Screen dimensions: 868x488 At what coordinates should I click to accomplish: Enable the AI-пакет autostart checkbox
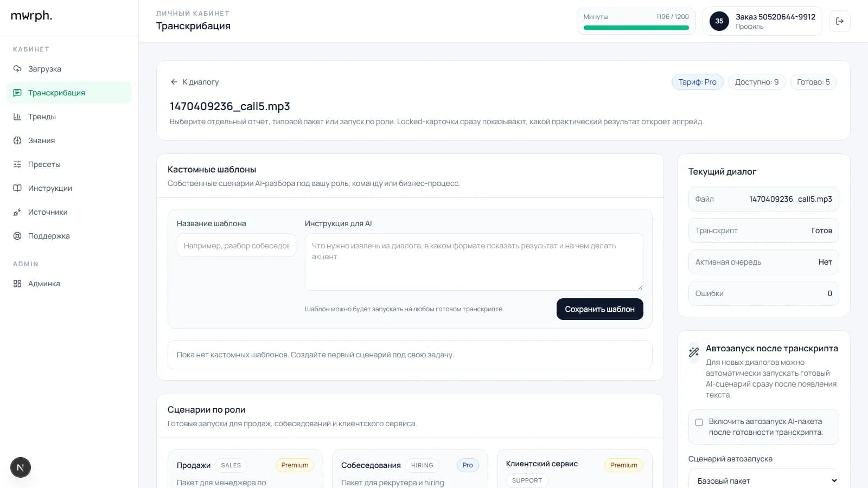[699, 422]
